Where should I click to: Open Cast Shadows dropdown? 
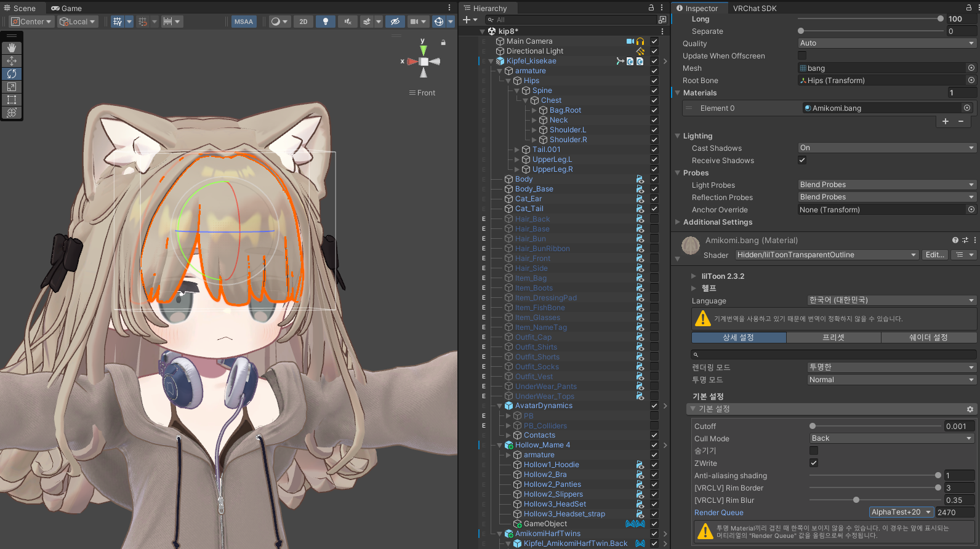tap(887, 148)
